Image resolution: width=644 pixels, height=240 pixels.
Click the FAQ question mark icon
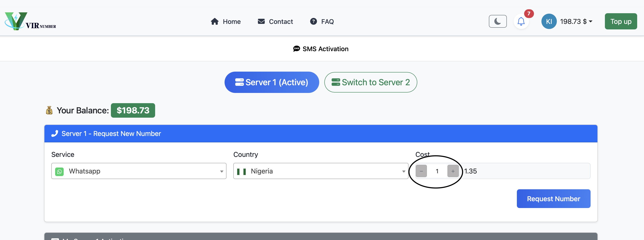pyautogui.click(x=313, y=22)
